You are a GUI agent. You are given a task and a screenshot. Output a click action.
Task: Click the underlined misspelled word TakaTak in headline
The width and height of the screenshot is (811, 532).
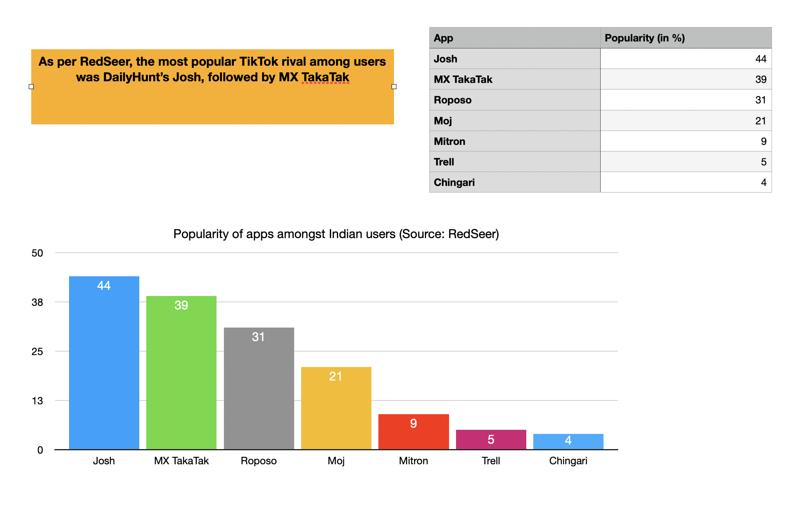[x=325, y=77]
